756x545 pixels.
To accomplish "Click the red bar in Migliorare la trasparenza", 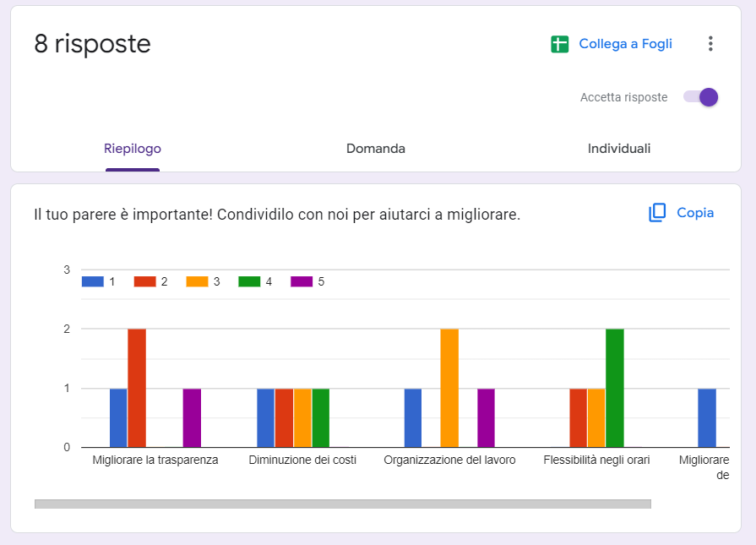I will tap(137, 388).
